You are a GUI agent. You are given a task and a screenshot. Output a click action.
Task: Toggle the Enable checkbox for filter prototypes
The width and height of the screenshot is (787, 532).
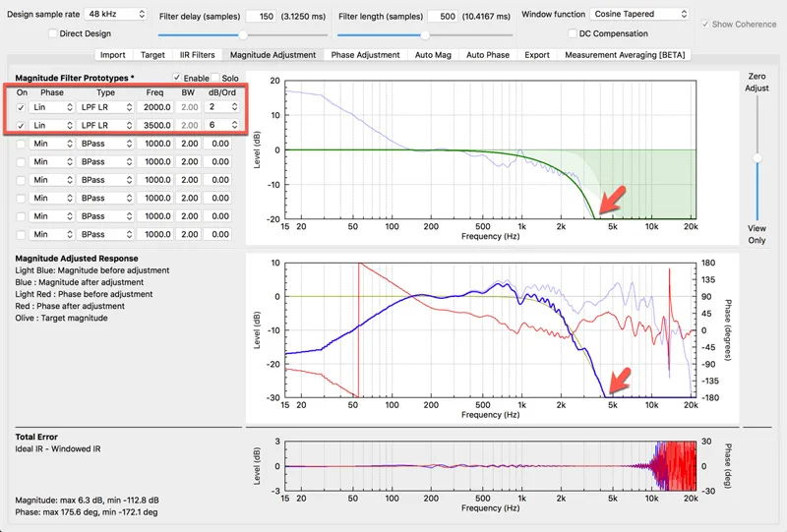(176, 77)
